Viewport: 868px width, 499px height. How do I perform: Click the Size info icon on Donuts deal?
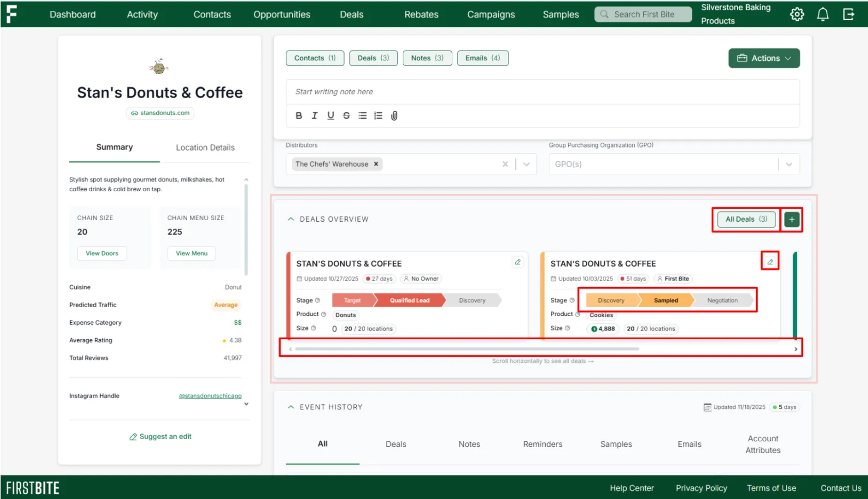pyautogui.click(x=313, y=328)
